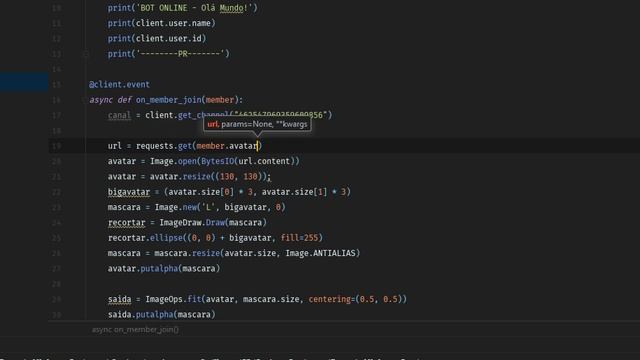Click the recortar = ImageDraw.Draw(mascara) line
The width and height of the screenshot is (640, 360).
[187, 222]
